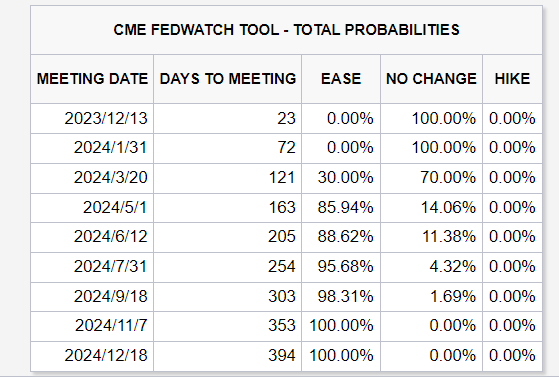This screenshot has height=377, width=559.
Task: Select the 394 days to meeting cell
Action: coord(227,356)
